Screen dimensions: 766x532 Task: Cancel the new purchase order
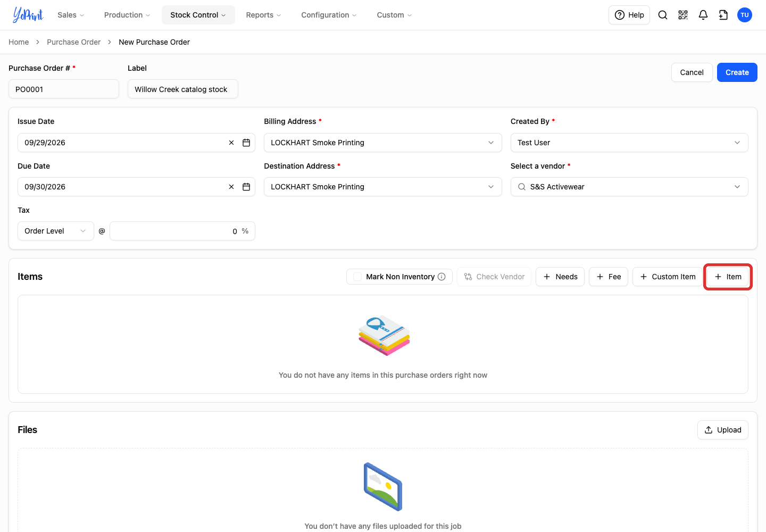pyautogui.click(x=692, y=72)
